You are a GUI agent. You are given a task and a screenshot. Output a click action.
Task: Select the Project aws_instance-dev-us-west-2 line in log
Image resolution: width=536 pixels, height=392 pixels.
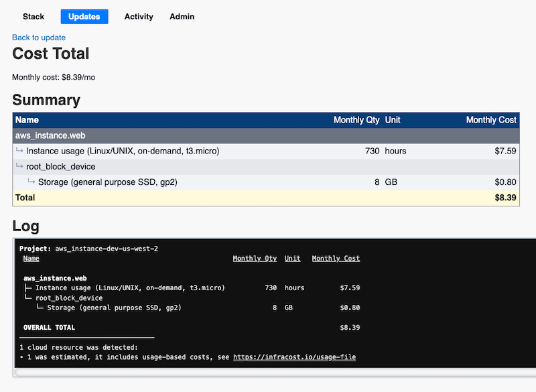(x=89, y=249)
